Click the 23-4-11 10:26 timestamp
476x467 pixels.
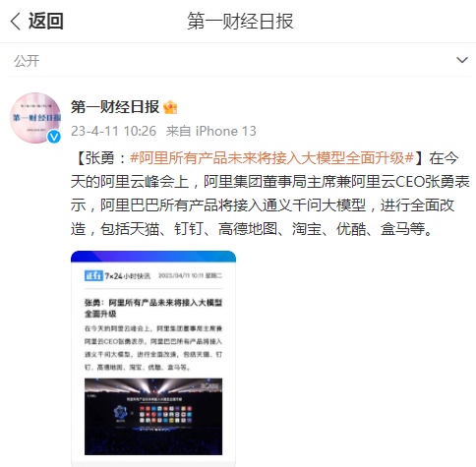pos(113,131)
